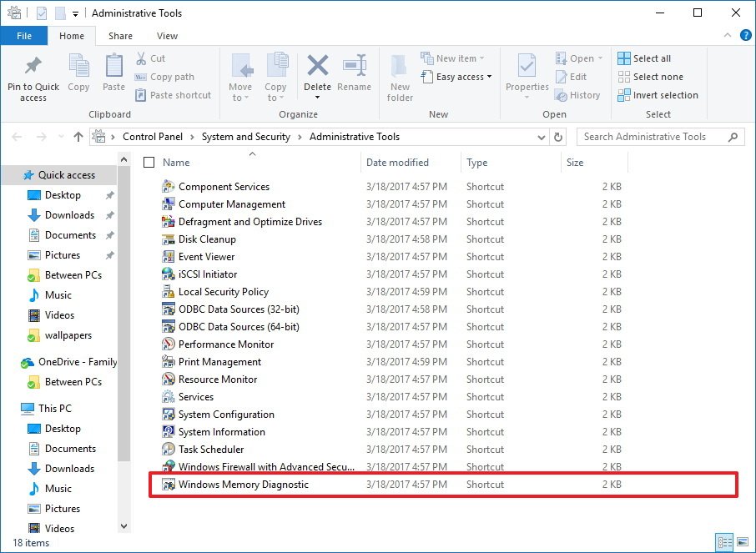
Task: Click Select none in the ribbon
Action: point(650,76)
